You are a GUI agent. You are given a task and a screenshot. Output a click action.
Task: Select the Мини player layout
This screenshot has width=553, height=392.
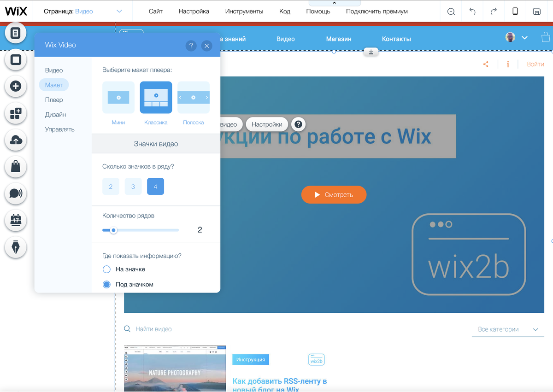point(118,98)
